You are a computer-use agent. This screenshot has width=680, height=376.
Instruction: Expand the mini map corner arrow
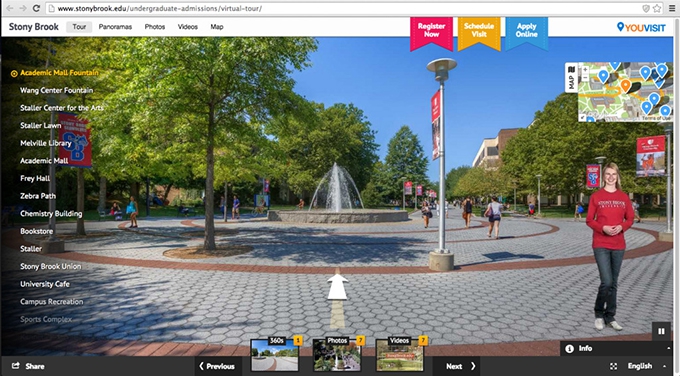point(582,118)
